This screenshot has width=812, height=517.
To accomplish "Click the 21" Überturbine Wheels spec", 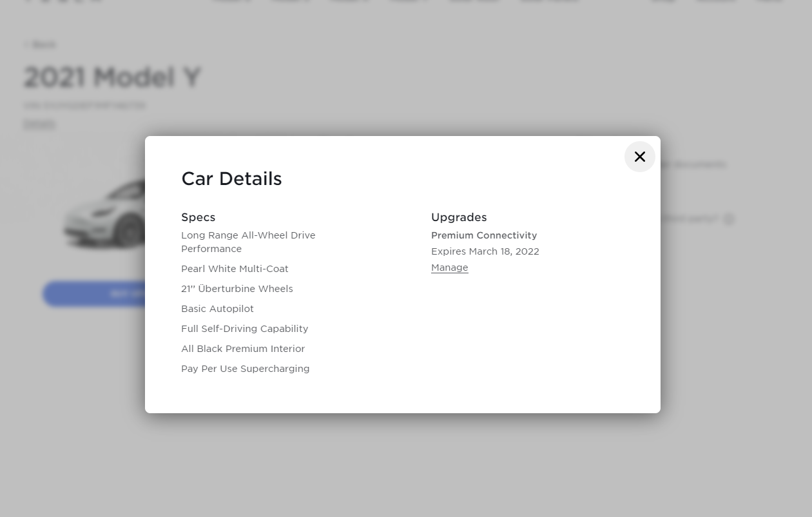I will pyautogui.click(x=237, y=289).
